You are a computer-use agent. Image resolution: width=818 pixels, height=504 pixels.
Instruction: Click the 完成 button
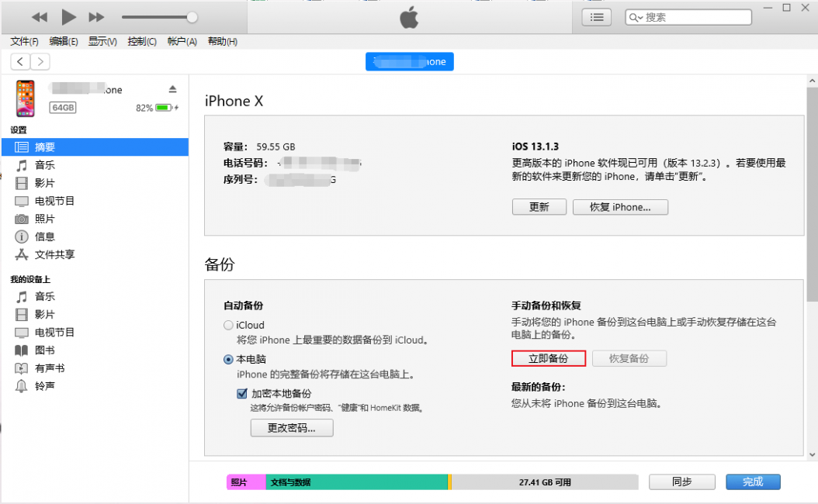[753, 482]
